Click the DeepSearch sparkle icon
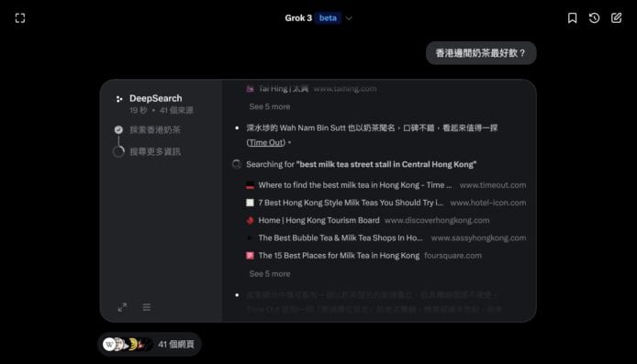The image size is (637, 364). (119, 99)
